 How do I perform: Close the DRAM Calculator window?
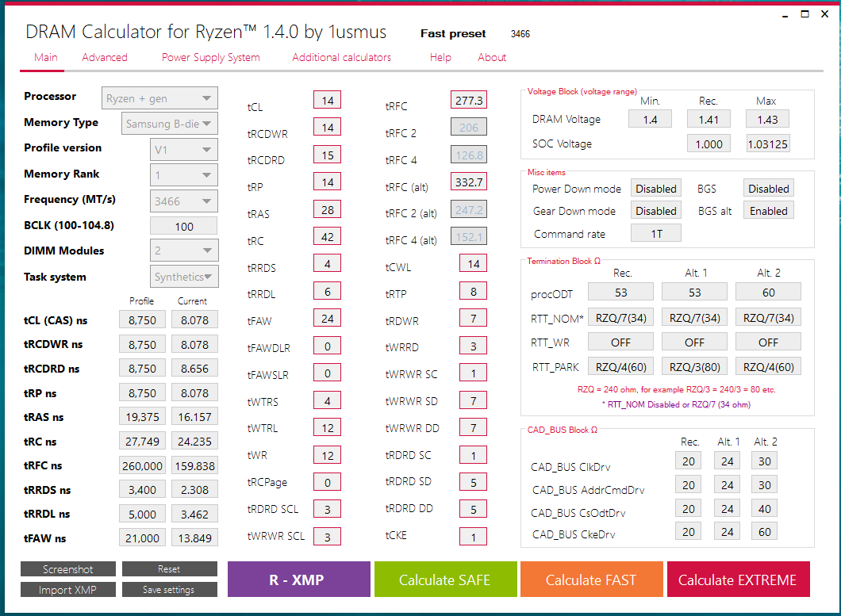[825, 14]
